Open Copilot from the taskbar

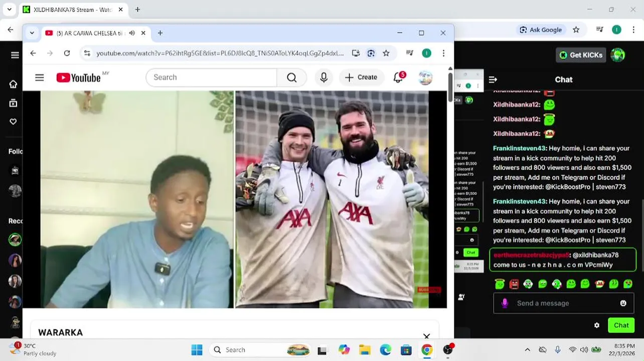344,350
